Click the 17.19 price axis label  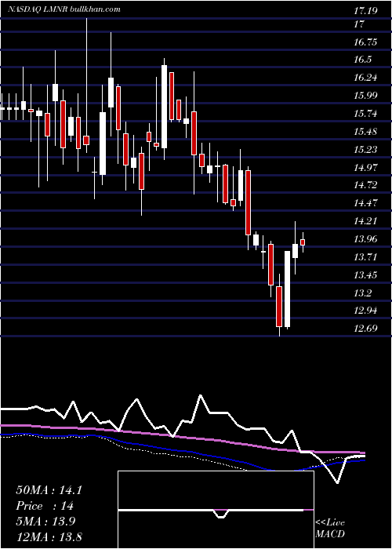click(x=365, y=11)
